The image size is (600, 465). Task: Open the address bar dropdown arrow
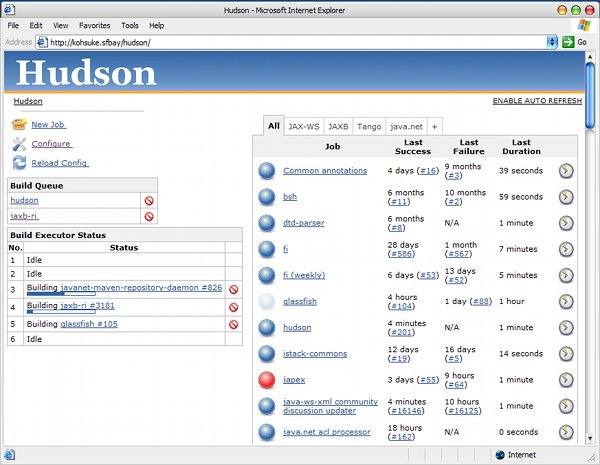click(x=552, y=42)
